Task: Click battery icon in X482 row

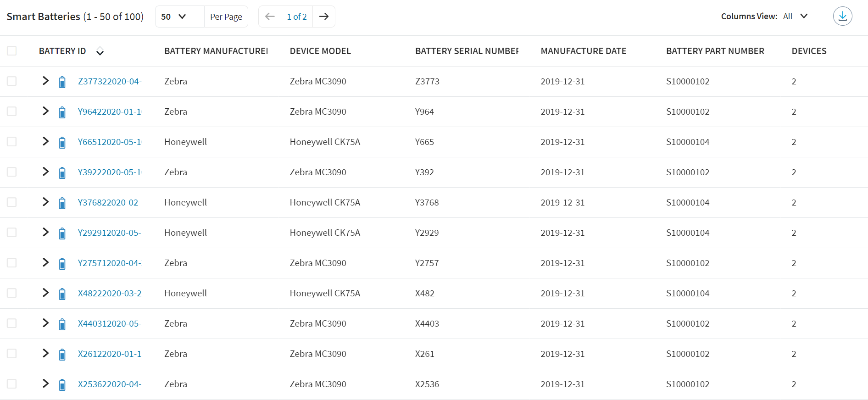Action: point(62,294)
